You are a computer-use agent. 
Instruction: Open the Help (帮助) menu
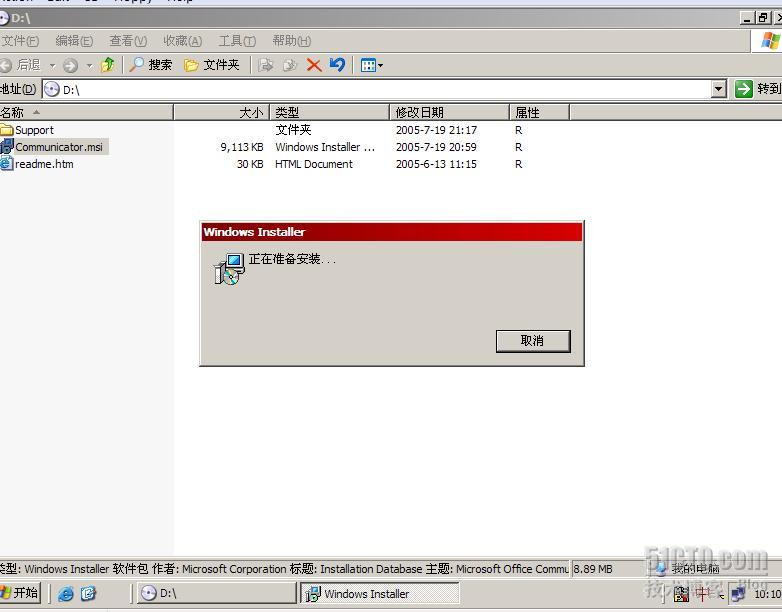pyautogui.click(x=291, y=41)
